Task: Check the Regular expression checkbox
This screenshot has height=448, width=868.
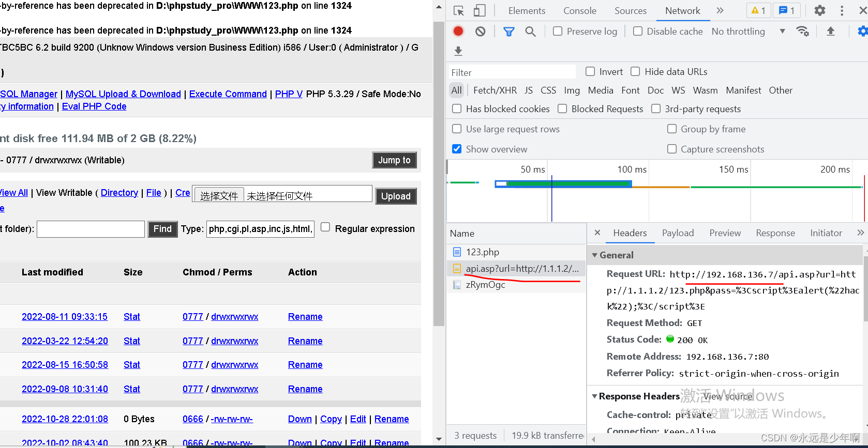Action: click(325, 227)
